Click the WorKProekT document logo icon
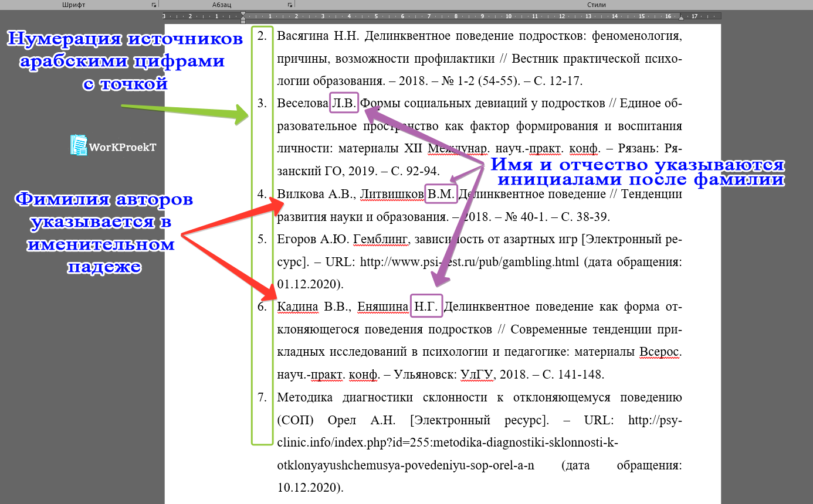This screenshot has height=504, width=813. (x=78, y=145)
